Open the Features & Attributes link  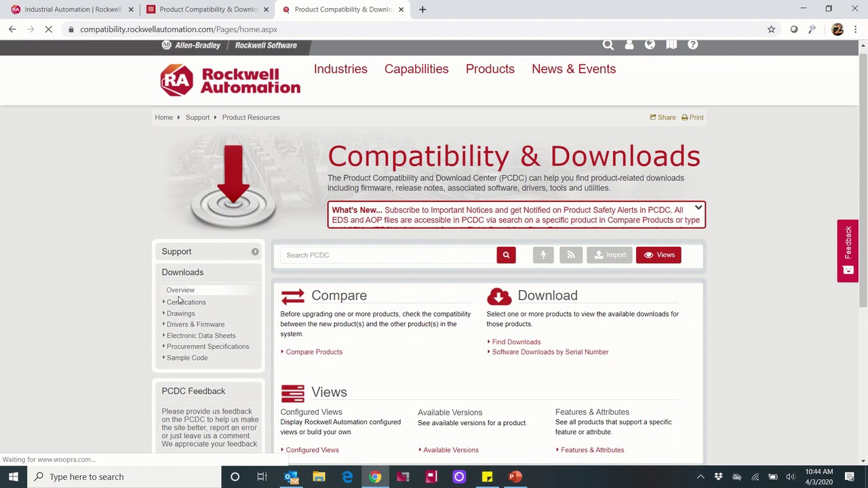pos(592,450)
